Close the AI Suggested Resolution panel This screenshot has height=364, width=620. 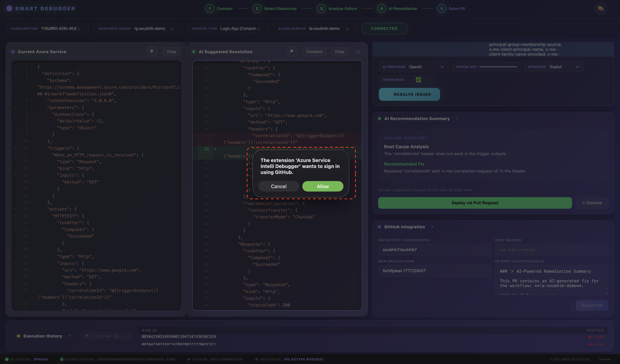(x=358, y=52)
